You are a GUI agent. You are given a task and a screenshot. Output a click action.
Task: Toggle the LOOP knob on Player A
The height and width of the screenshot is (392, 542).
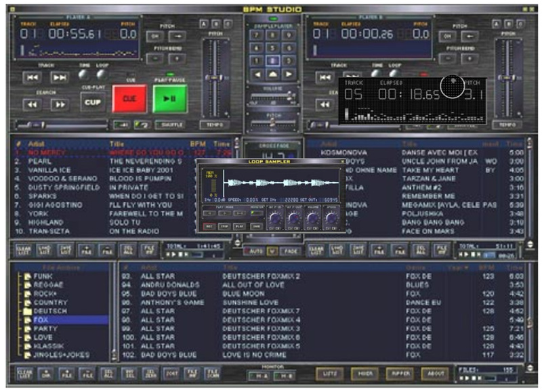[x=102, y=74]
